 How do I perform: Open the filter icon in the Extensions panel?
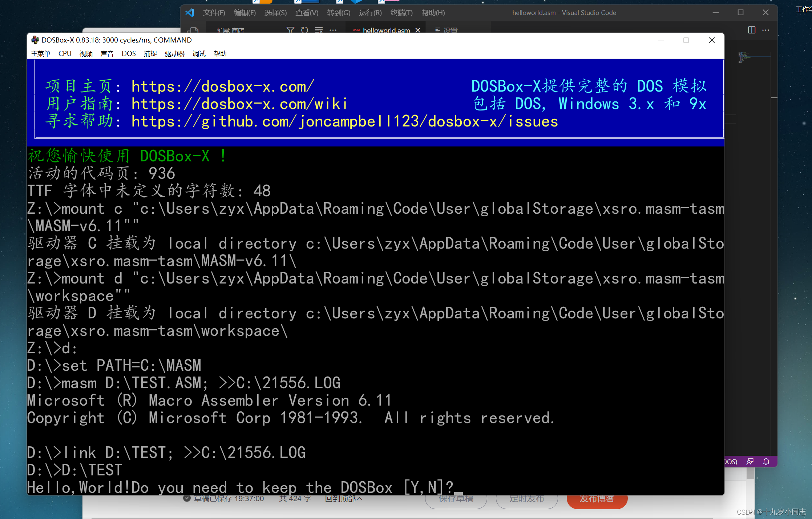point(290,30)
